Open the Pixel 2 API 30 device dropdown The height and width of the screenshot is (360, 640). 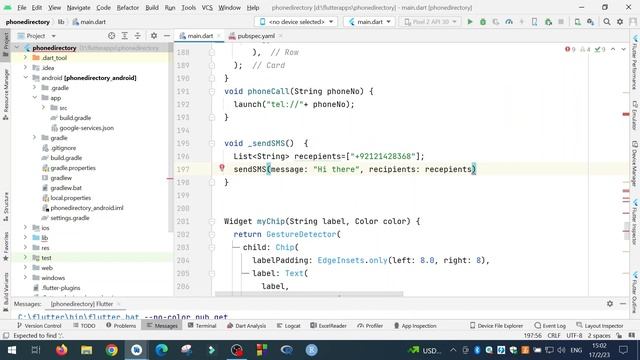430,22
